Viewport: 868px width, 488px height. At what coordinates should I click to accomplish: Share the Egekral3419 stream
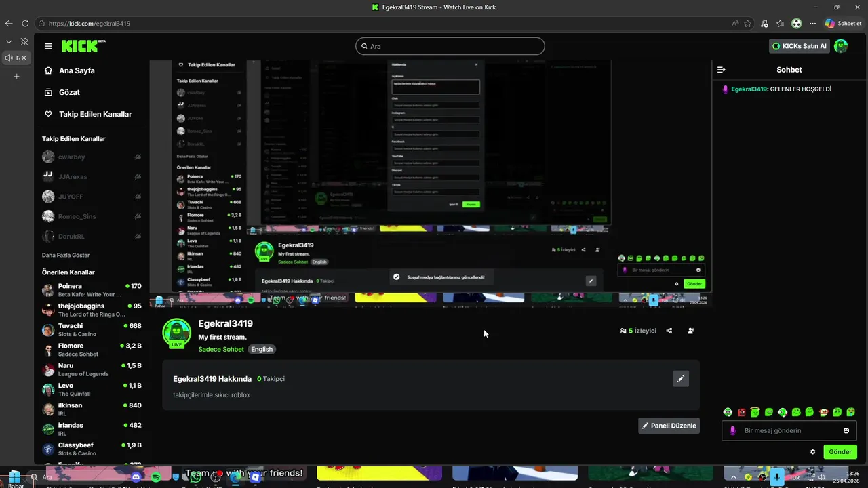[x=669, y=331]
